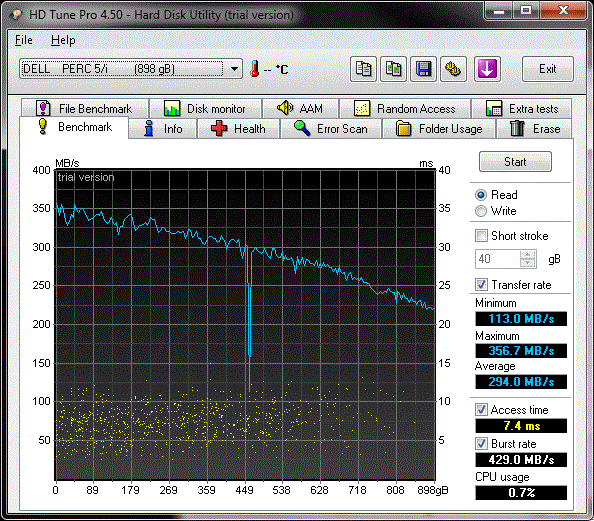Uncheck the Transfer rate checkbox
The height and width of the screenshot is (521, 594).
click(481, 285)
